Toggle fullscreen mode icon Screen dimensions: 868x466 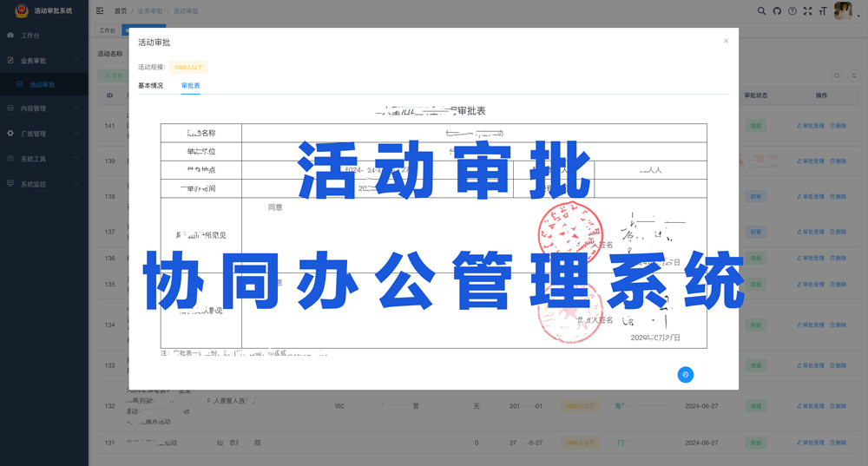click(x=808, y=10)
